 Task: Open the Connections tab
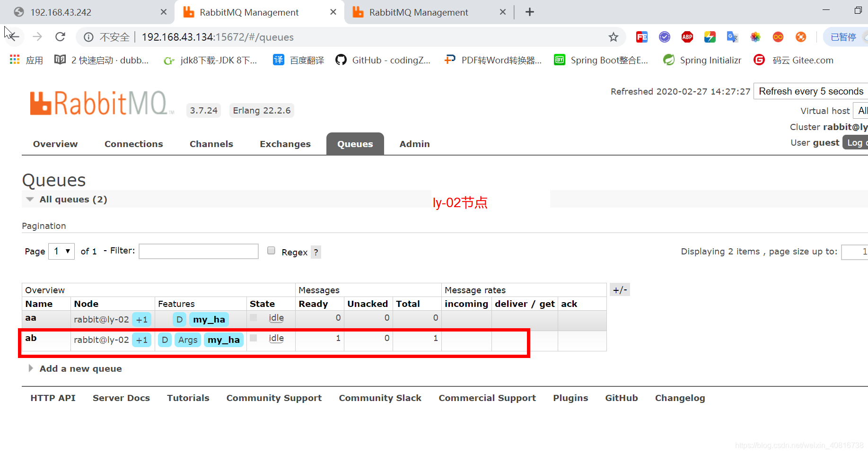pyautogui.click(x=134, y=144)
